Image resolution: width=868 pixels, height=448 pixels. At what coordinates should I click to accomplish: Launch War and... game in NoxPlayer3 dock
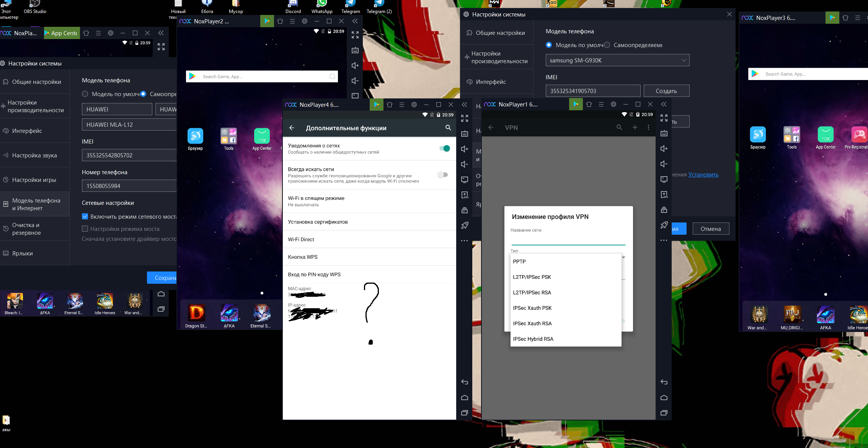tap(759, 314)
